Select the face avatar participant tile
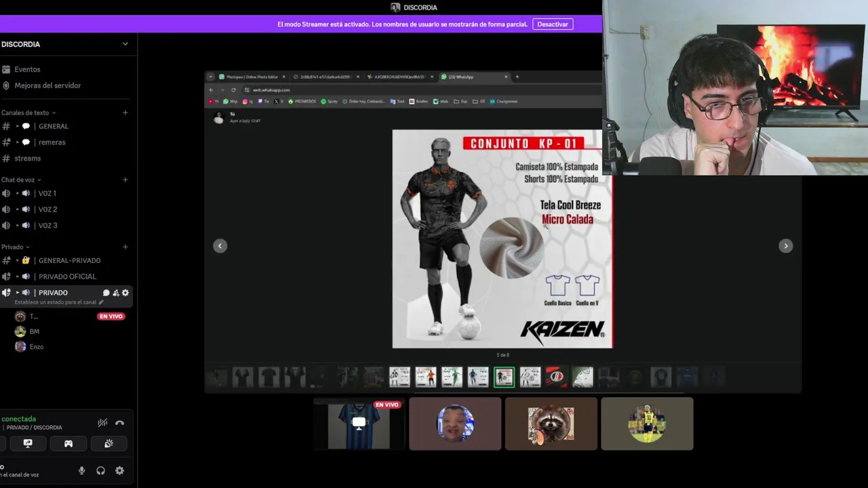This screenshot has width=868, height=488. [x=455, y=424]
